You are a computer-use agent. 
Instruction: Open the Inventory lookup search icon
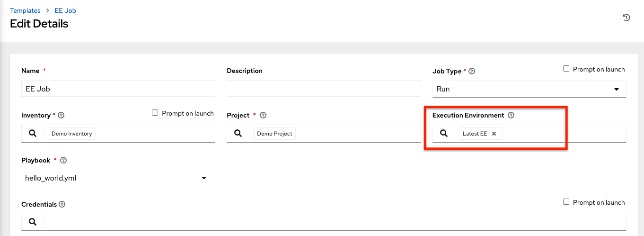pos(33,134)
